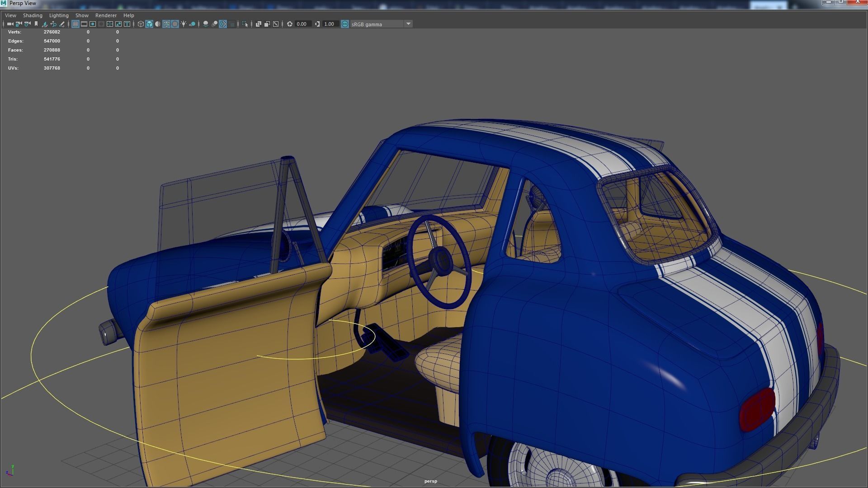Toggle the Safe Action overlay

pyautogui.click(x=118, y=24)
